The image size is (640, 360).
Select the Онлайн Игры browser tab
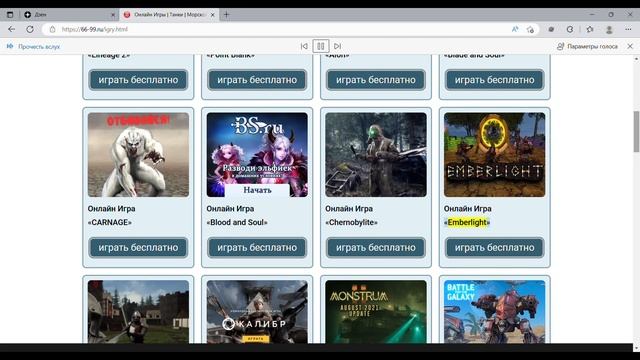tap(169, 15)
